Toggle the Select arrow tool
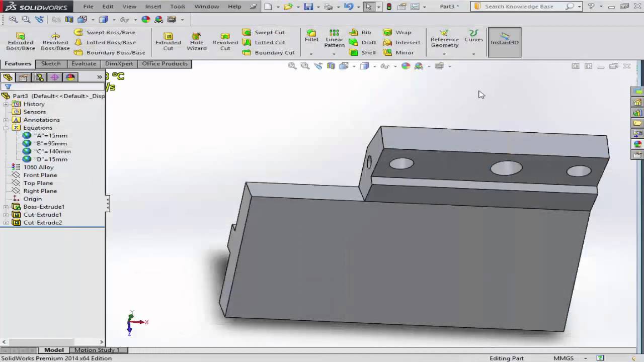644x362 pixels. [x=368, y=7]
